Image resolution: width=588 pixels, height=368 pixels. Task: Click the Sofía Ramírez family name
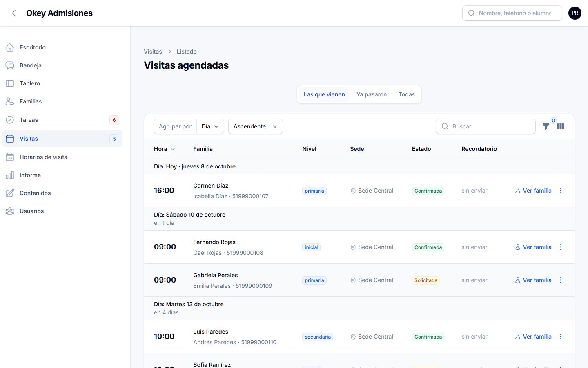click(212, 364)
